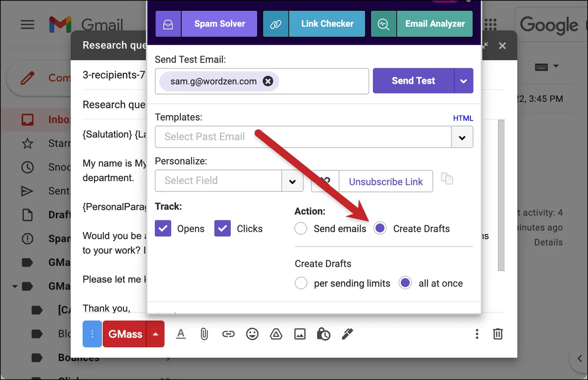Choose per sending limits for drafts
This screenshot has height=380, width=588.
[301, 283]
